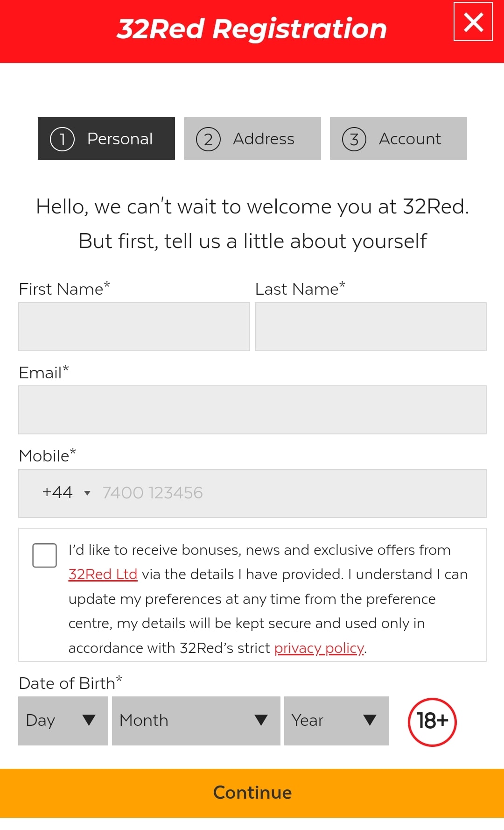Screen dimensions: 504x830
Task: Switch to the Account tab
Action: coord(398,138)
